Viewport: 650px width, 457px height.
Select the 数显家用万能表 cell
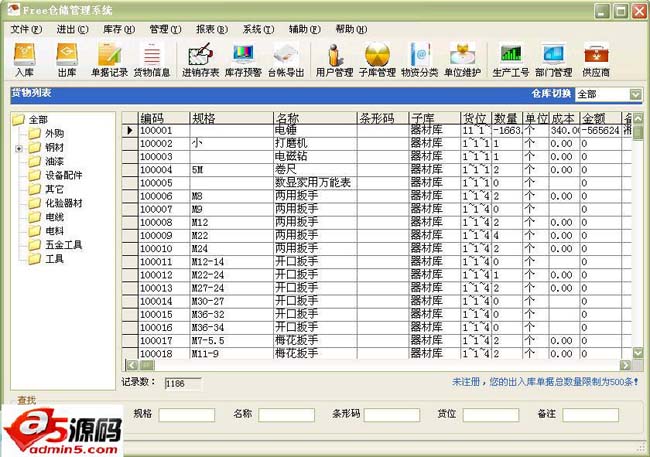[315, 183]
